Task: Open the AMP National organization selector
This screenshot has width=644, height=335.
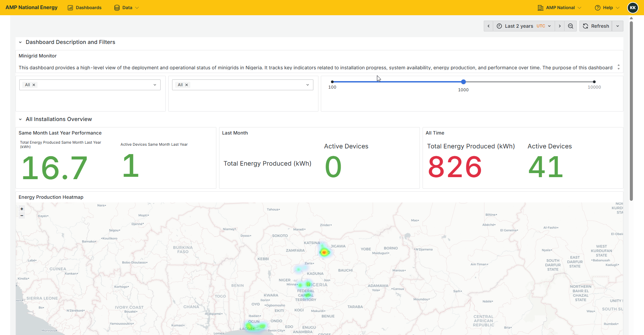Action: [x=559, y=7]
